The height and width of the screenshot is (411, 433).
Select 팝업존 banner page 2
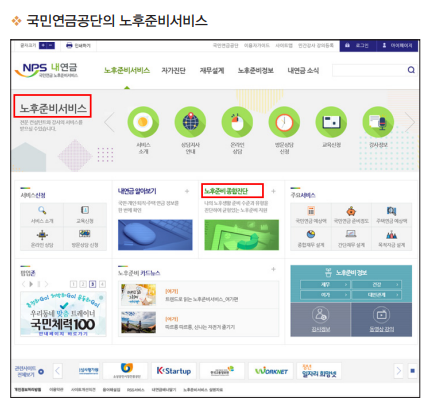click(83, 284)
